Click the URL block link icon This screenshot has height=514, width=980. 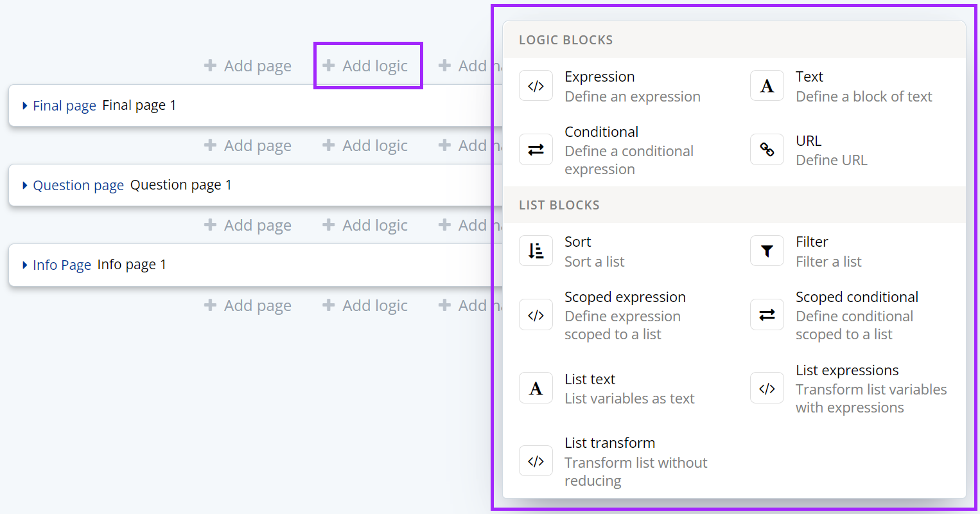click(767, 149)
